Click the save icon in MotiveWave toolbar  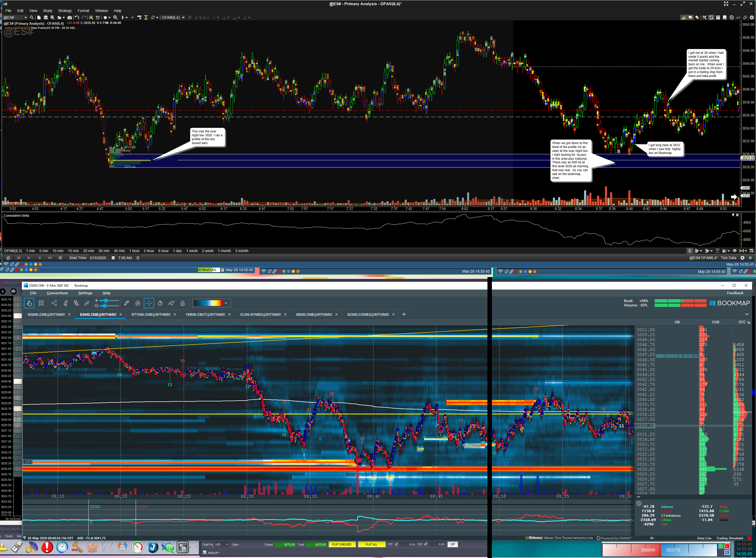coord(45,18)
